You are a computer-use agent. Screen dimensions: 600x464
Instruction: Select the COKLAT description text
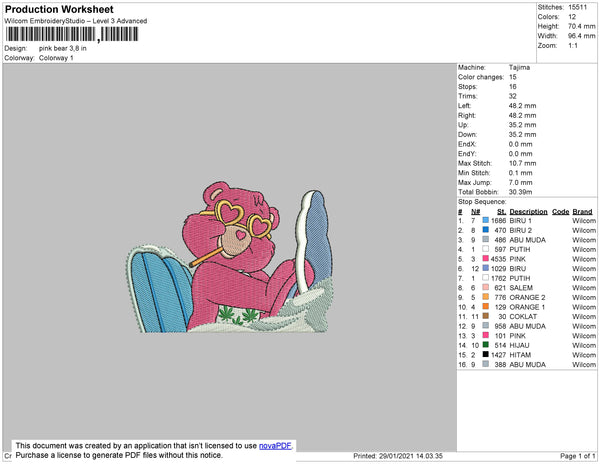(523, 316)
